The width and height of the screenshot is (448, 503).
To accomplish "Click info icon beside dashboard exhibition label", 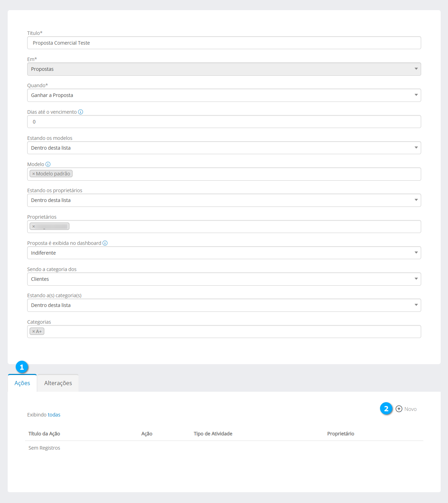I will [x=105, y=243].
